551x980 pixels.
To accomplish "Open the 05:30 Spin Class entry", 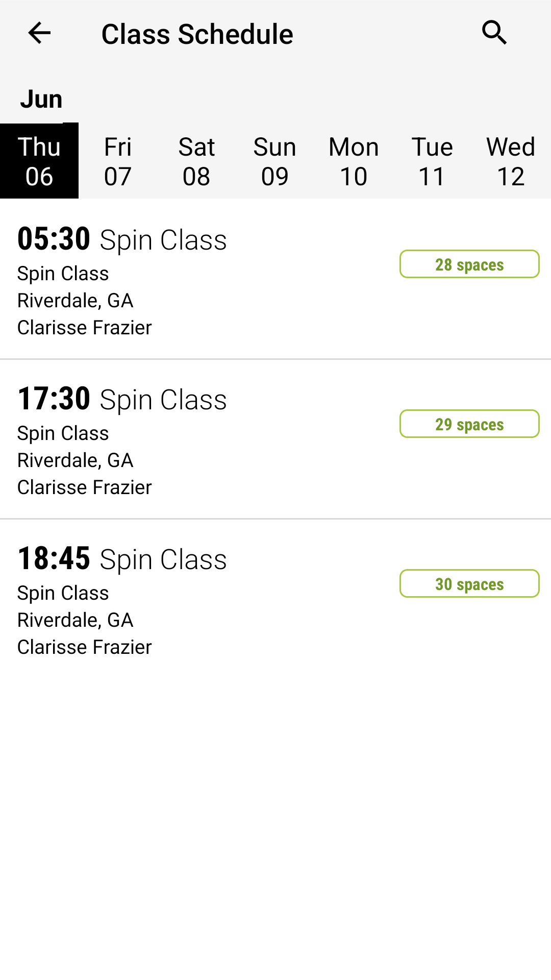I will click(x=122, y=240).
